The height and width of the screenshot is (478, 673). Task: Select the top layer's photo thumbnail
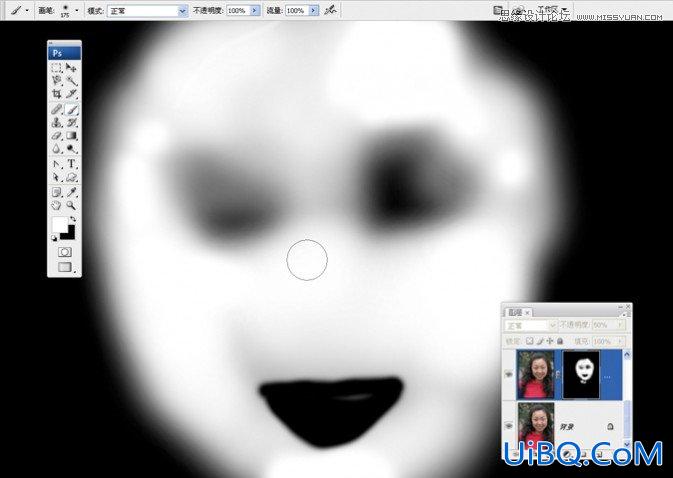(x=536, y=375)
